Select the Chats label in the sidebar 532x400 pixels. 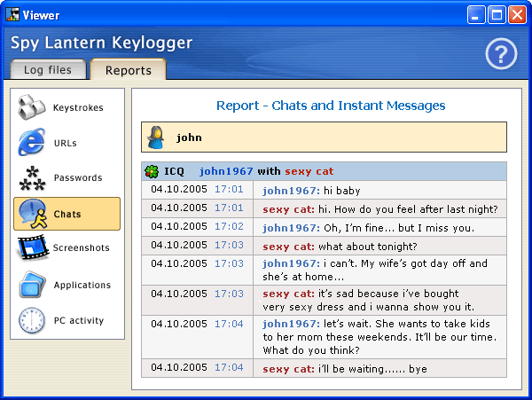pyautogui.click(x=67, y=214)
